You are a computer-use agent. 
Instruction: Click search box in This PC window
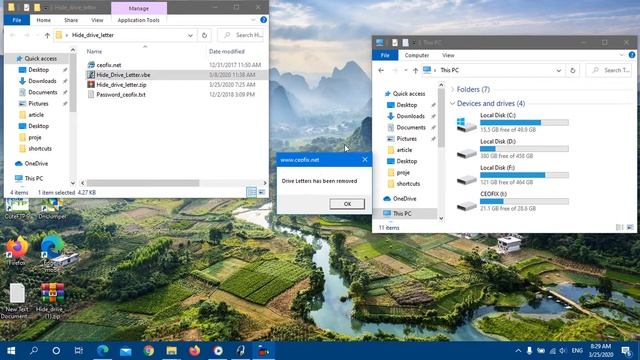point(610,70)
